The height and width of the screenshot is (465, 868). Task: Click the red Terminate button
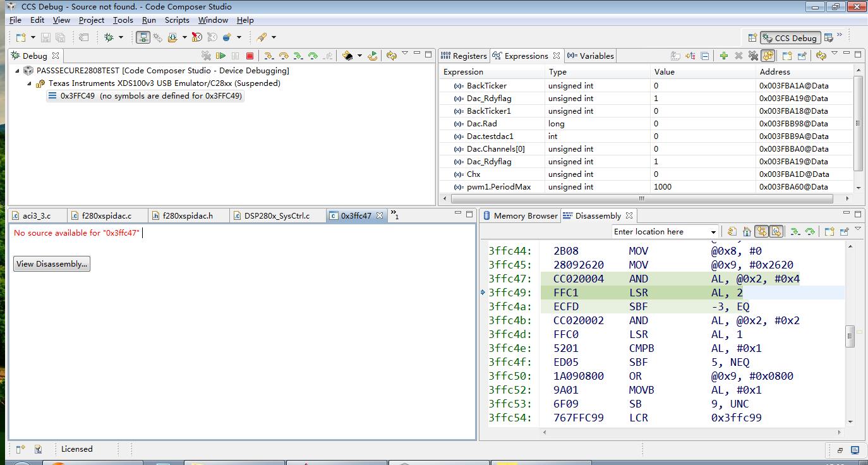tap(250, 56)
